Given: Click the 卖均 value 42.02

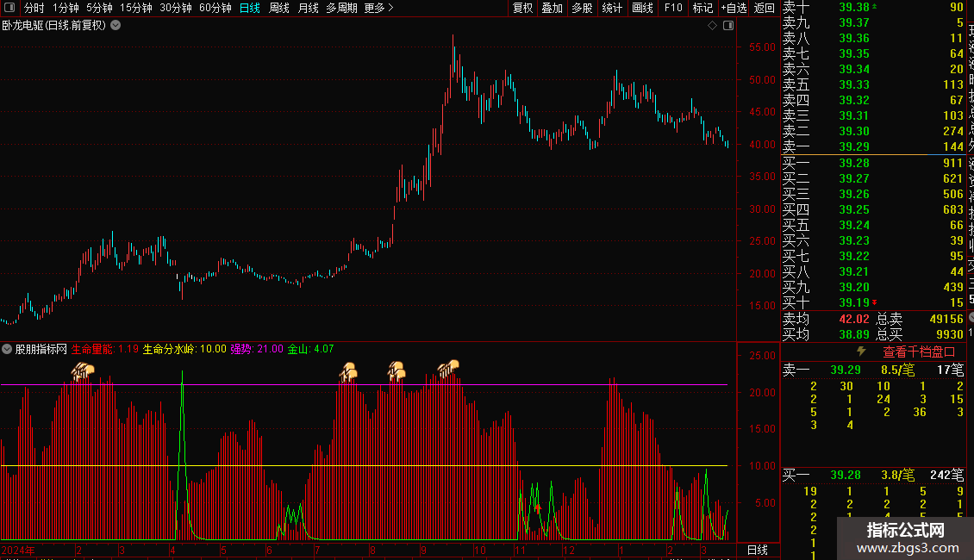Looking at the screenshot, I should point(854,319).
